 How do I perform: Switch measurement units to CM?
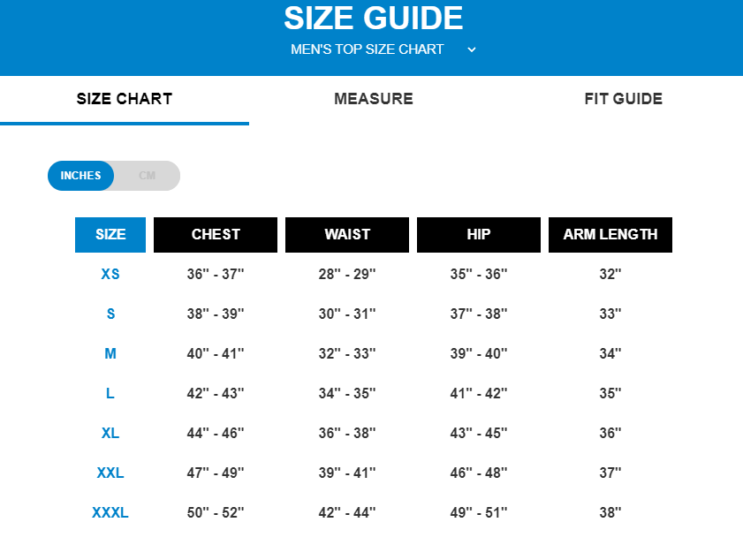pyautogui.click(x=147, y=176)
